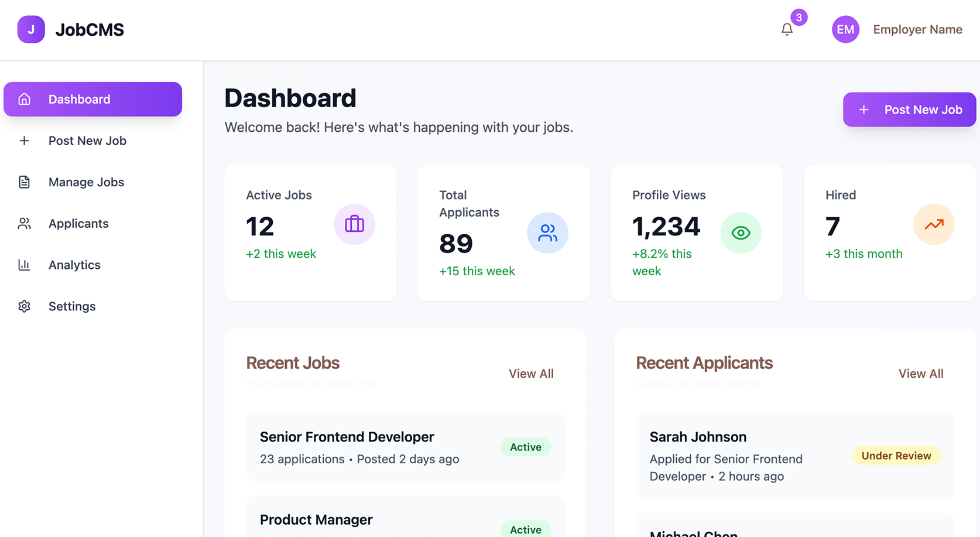Open View All recent jobs
Screen dimensions: 980x537
click(531, 373)
